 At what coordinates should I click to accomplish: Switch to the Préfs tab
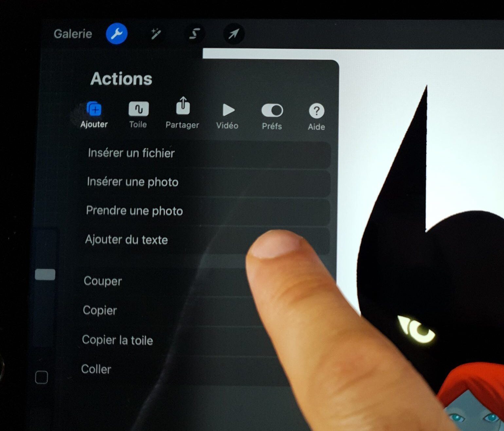point(272,117)
